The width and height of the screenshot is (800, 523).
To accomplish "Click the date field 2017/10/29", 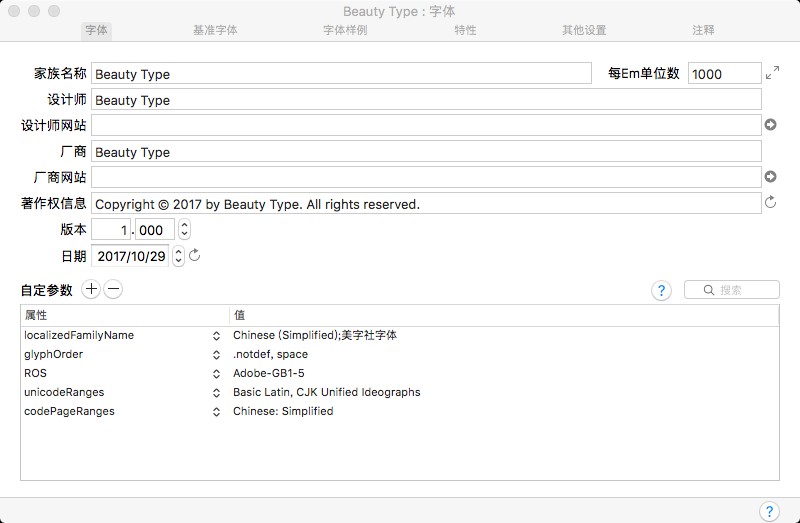I will point(130,255).
